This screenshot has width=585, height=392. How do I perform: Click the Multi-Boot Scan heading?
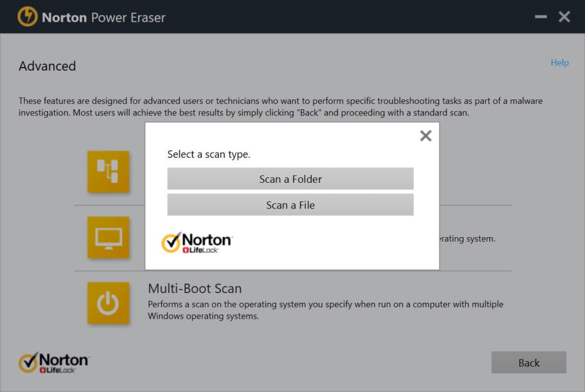(x=195, y=289)
